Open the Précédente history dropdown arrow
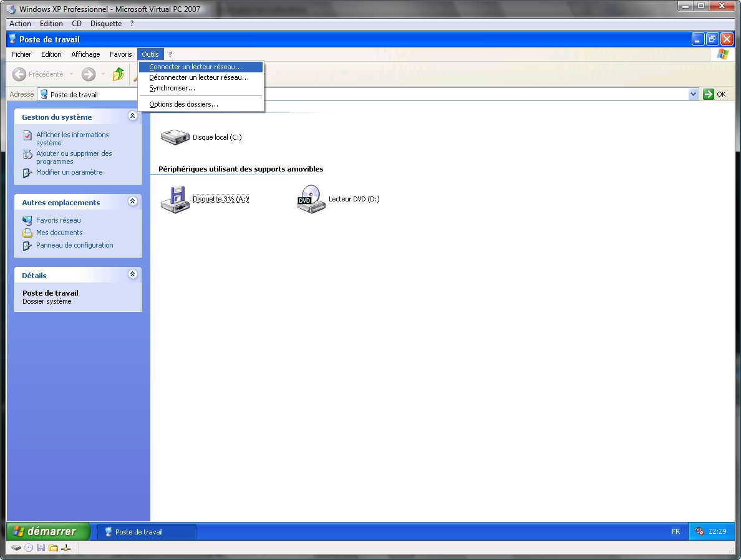This screenshot has width=741, height=560. coord(71,74)
